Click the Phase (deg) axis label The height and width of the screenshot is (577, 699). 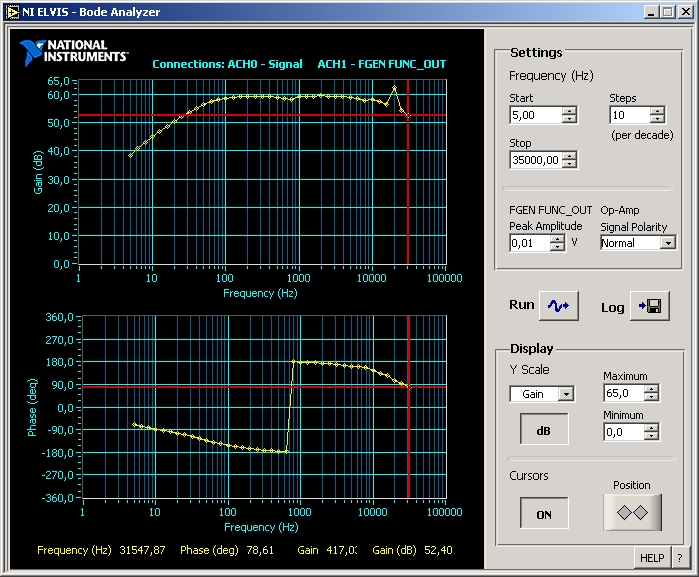pyautogui.click(x=32, y=408)
